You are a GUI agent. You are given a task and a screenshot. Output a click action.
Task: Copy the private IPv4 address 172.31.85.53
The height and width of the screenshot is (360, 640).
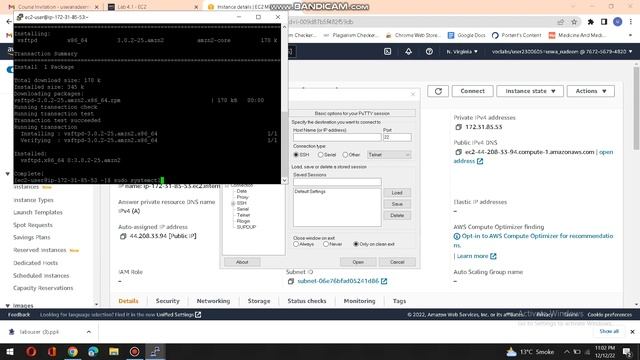click(458, 127)
